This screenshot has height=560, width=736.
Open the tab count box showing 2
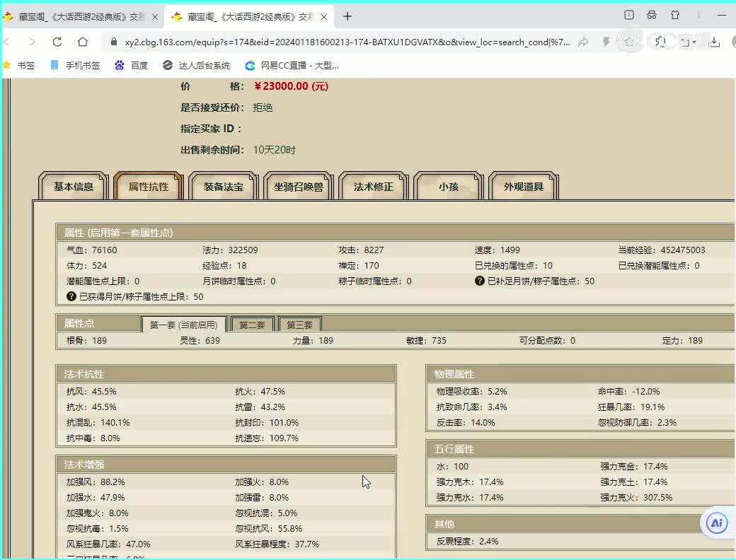(629, 15)
